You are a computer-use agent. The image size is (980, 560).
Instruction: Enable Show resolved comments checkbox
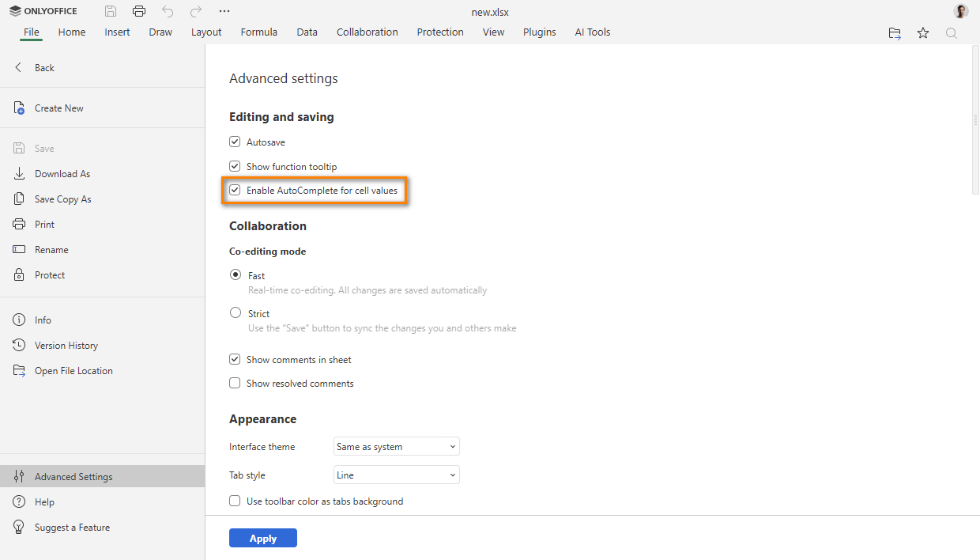point(235,384)
